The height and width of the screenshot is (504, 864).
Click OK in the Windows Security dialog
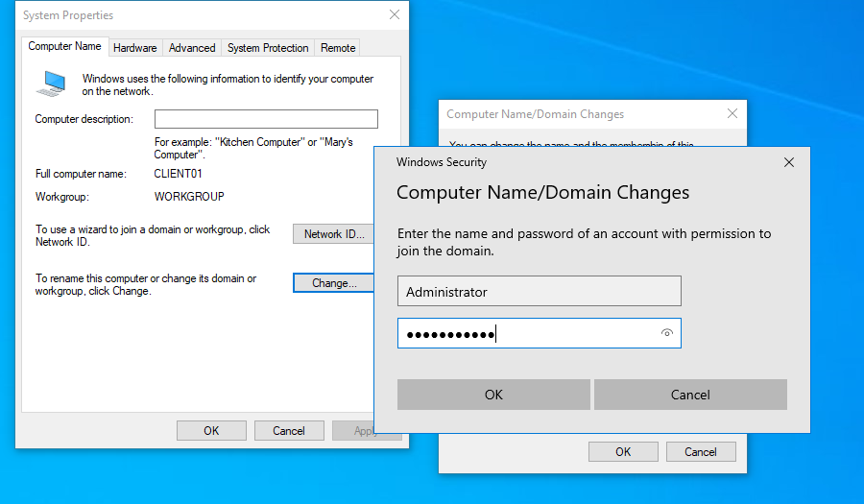coord(493,395)
